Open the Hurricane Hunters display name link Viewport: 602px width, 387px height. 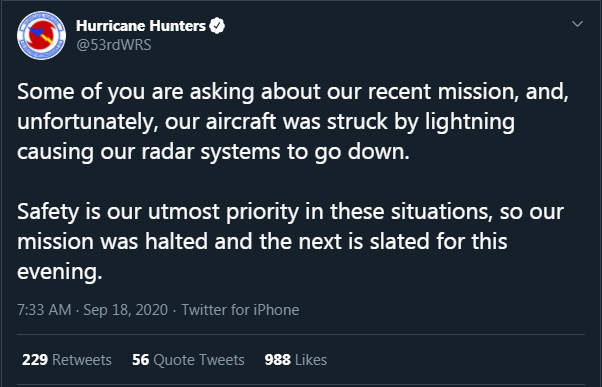(x=141, y=26)
